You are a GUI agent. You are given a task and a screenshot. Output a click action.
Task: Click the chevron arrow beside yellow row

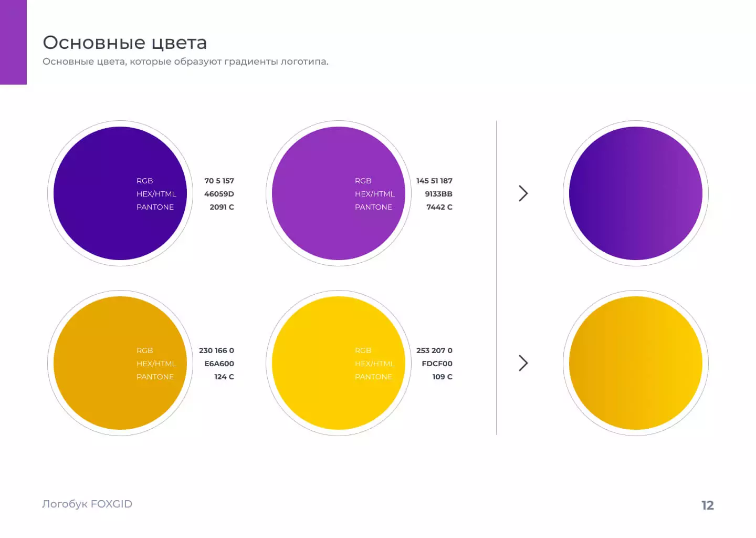(523, 363)
